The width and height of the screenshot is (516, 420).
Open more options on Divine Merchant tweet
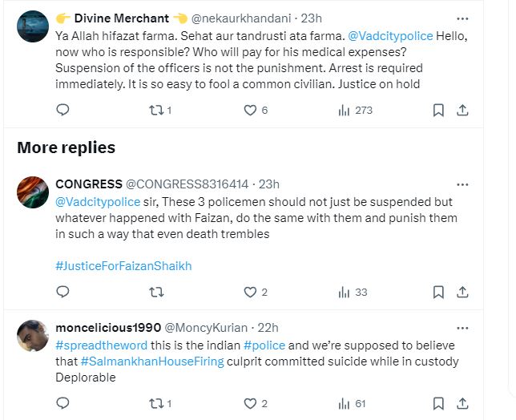[x=462, y=18]
